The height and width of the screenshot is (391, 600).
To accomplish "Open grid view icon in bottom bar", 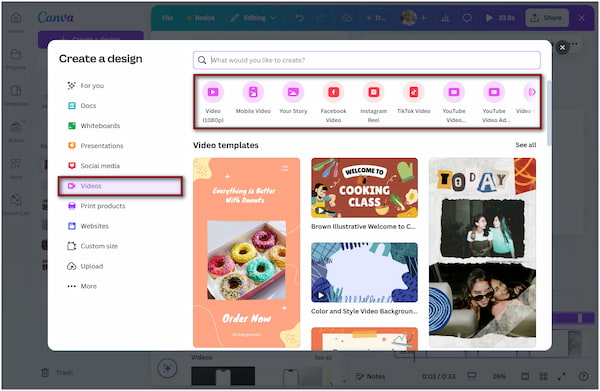I will (543, 376).
